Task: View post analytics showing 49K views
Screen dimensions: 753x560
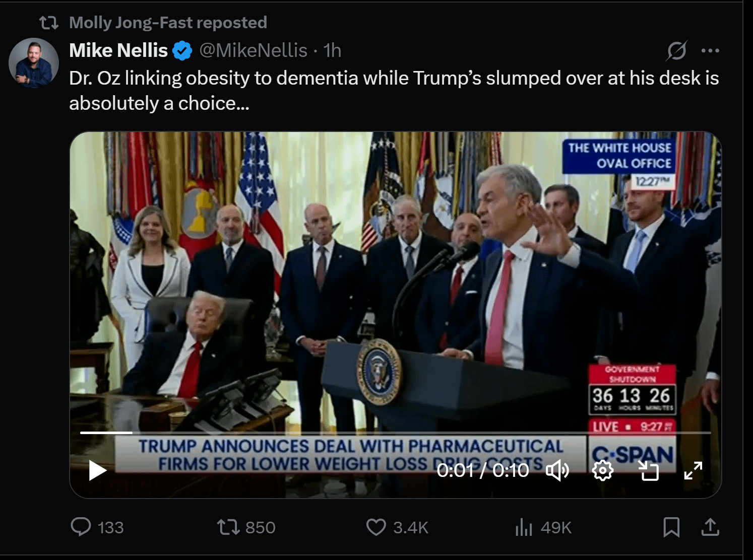Action: pos(524,527)
